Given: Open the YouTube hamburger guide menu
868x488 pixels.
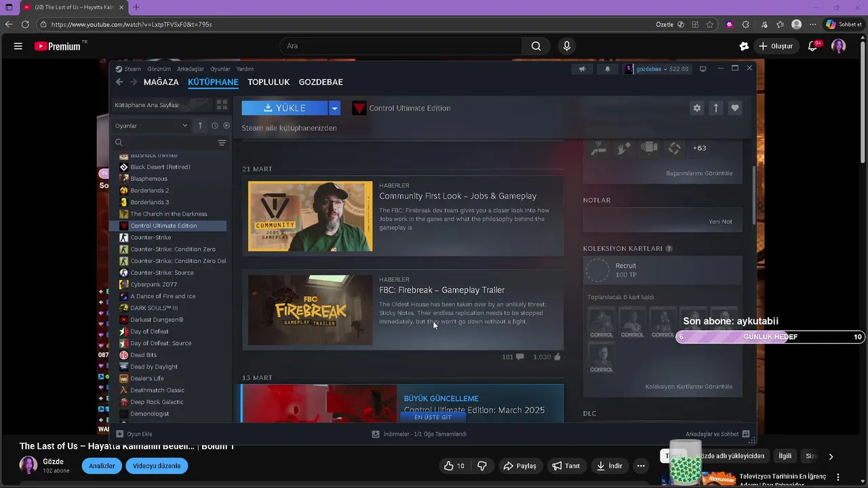Looking at the screenshot, I should coord(18,46).
